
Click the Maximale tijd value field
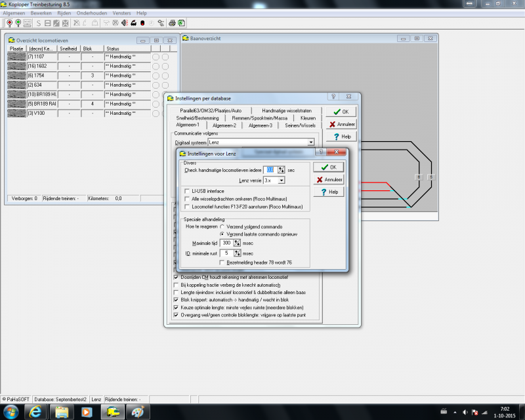click(226, 243)
